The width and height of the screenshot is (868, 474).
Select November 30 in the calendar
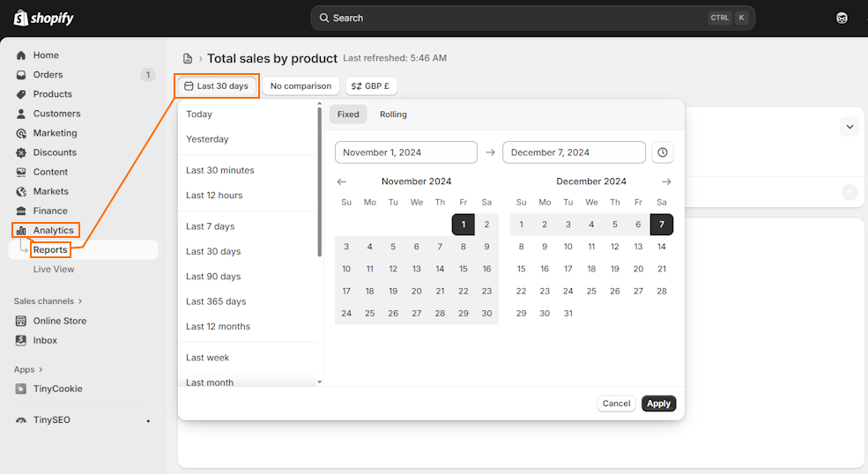coord(486,313)
